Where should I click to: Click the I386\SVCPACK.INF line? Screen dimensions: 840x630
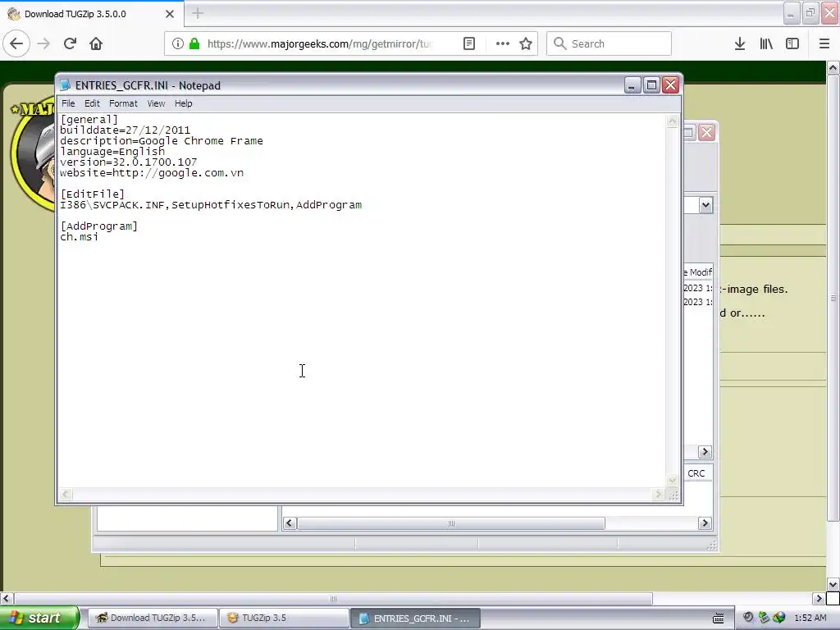211,204
